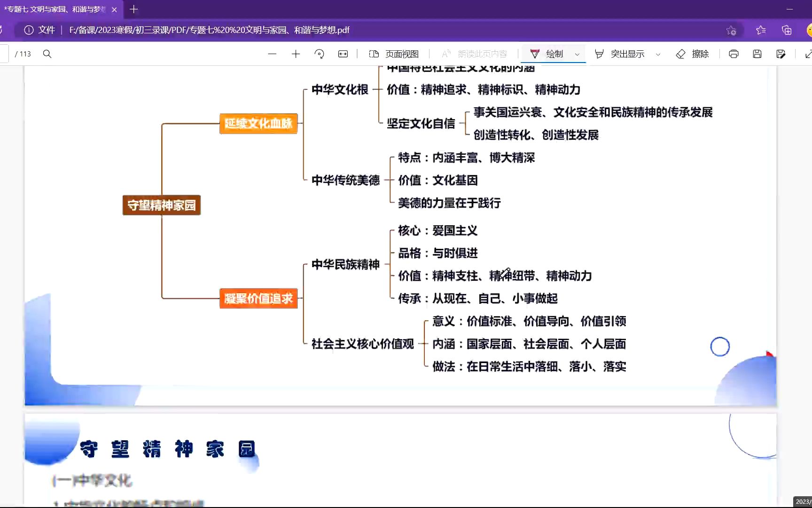The image size is (812, 508).
Task: Click the fit to page icon
Action: [x=343, y=54]
